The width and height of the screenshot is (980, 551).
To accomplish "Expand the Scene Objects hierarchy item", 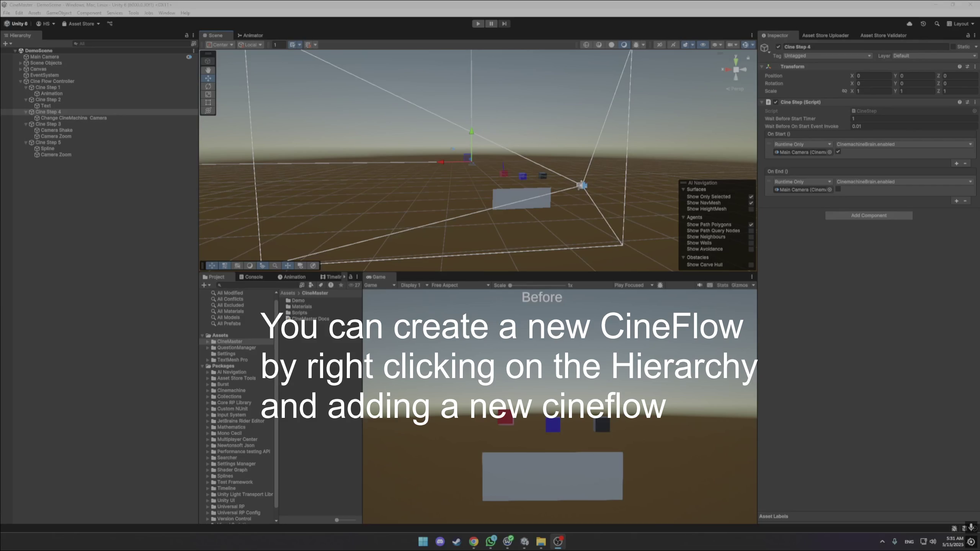I will (x=21, y=63).
